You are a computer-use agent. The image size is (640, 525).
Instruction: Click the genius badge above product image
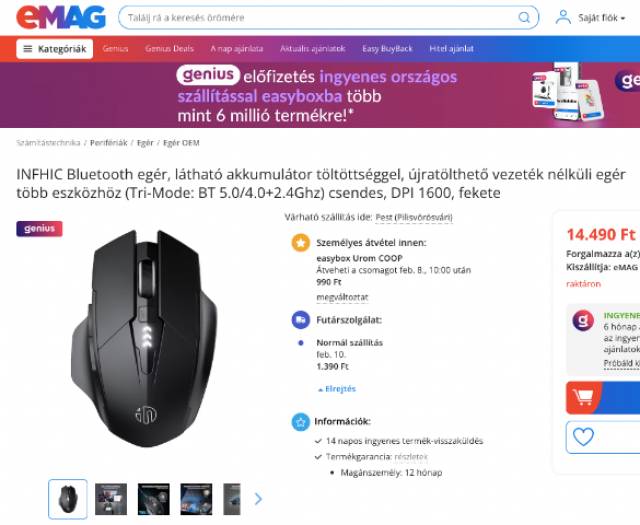40,229
